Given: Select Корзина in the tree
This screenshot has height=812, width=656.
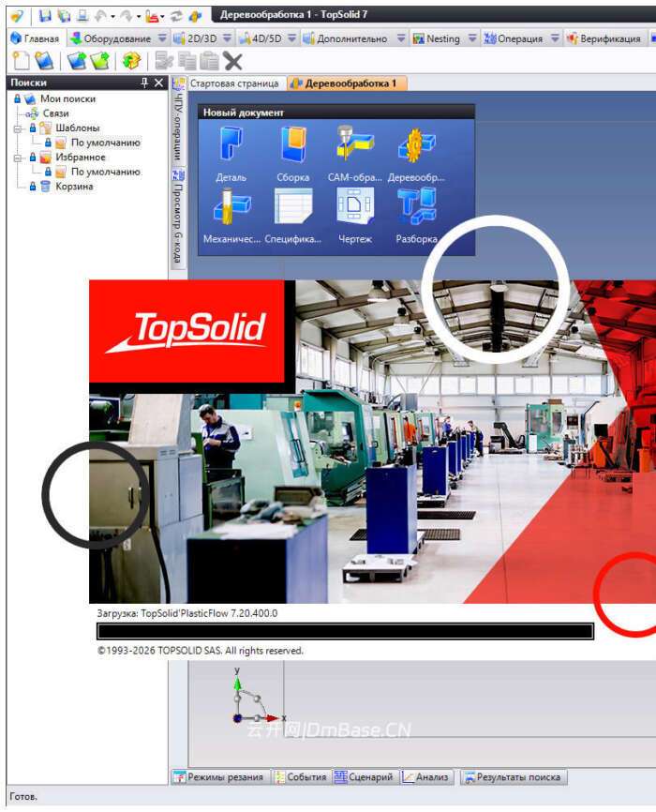Looking at the screenshot, I should (74, 186).
